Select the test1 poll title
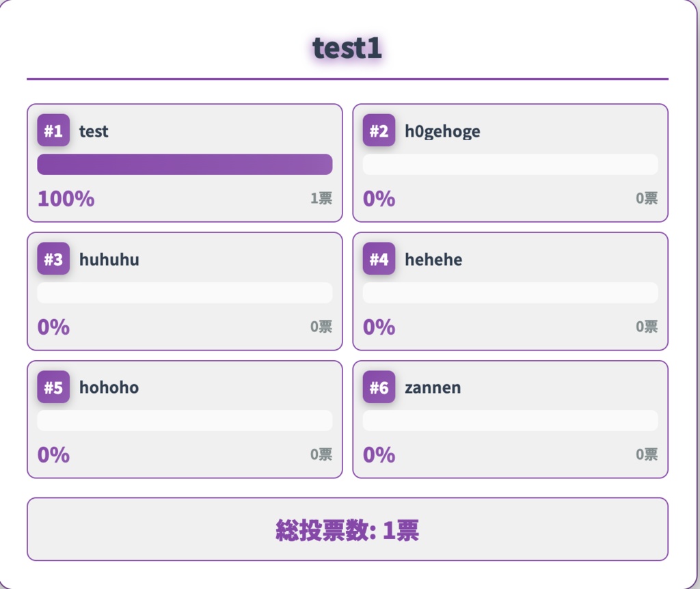 [347, 49]
